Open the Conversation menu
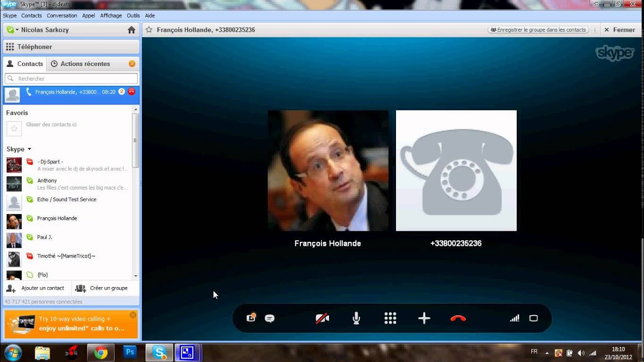This screenshot has width=644, height=362. point(62,16)
